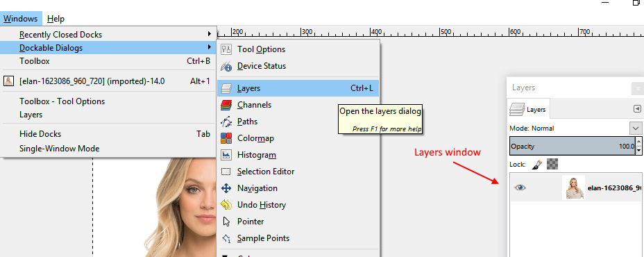Enable Single-Window Mode entry

tap(108, 149)
